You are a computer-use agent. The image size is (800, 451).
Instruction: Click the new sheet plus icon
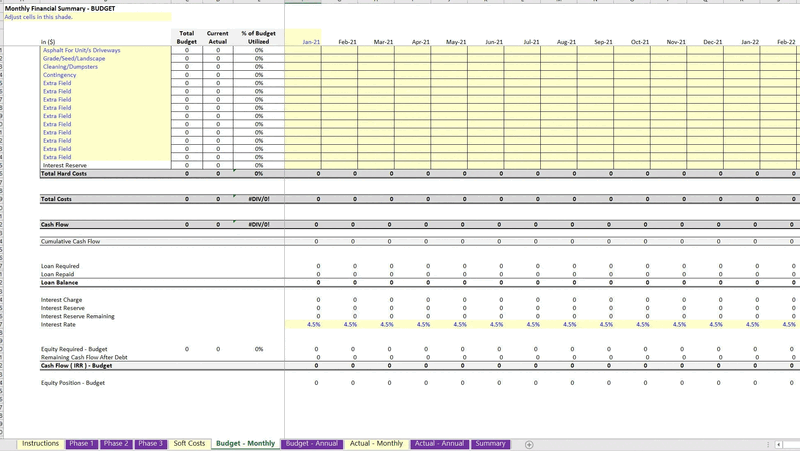529,444
